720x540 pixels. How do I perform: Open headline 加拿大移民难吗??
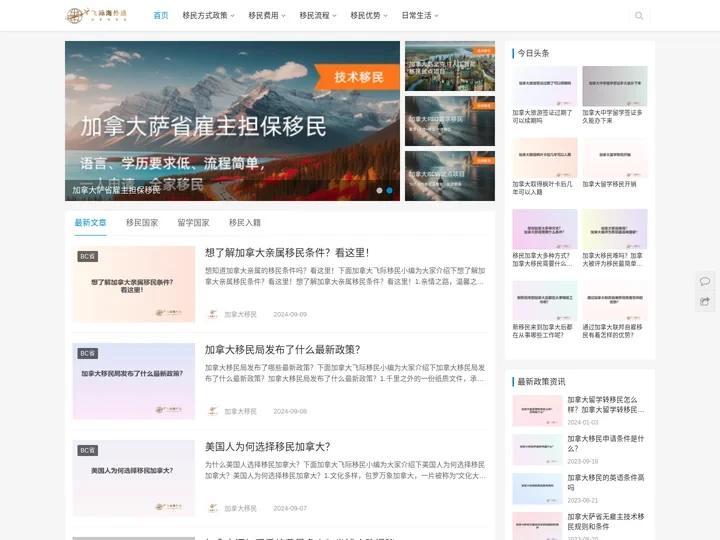(613, 259)
